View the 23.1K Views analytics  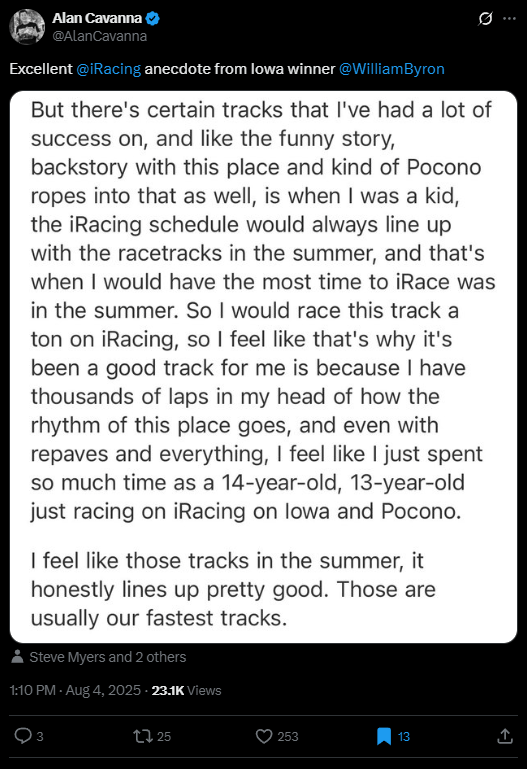[x=186, y=690]
